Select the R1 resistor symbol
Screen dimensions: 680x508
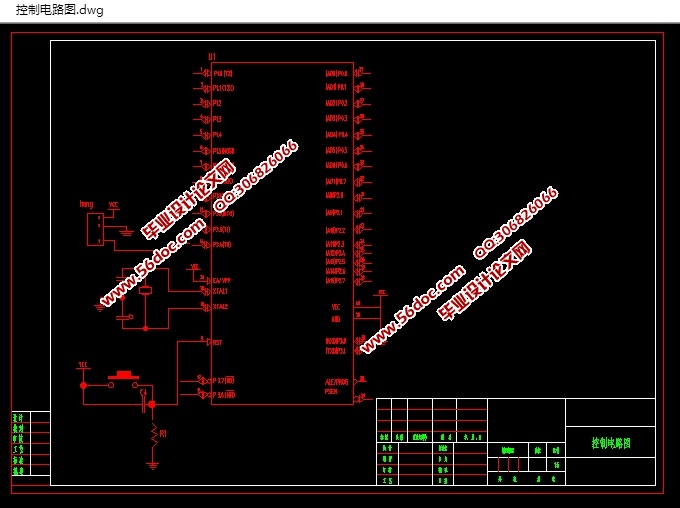click(154, 433)
